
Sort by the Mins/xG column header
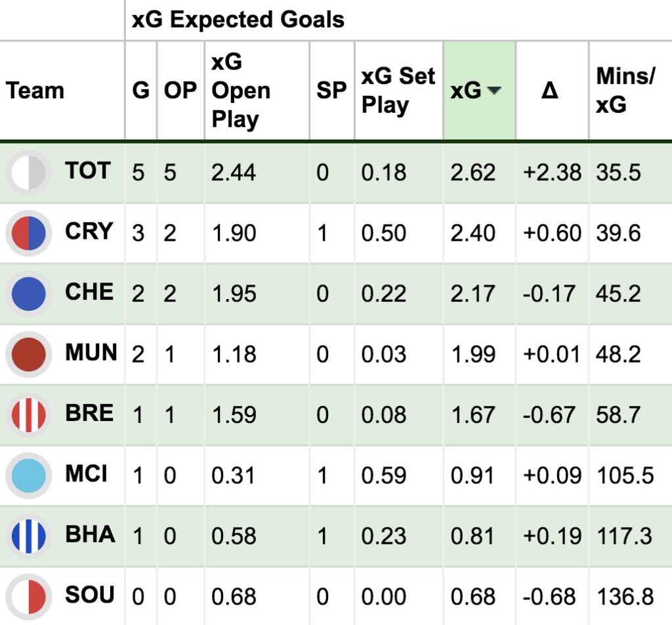click(625, 91)
